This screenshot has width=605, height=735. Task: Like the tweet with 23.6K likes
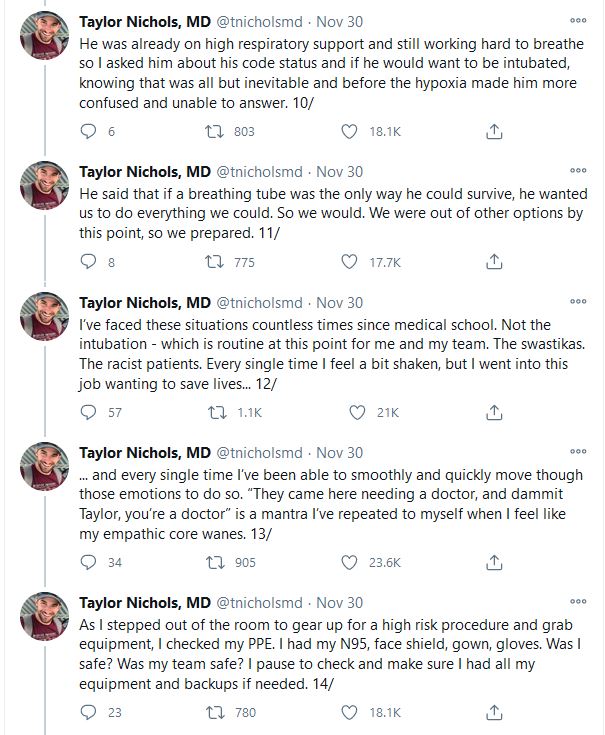349,562
